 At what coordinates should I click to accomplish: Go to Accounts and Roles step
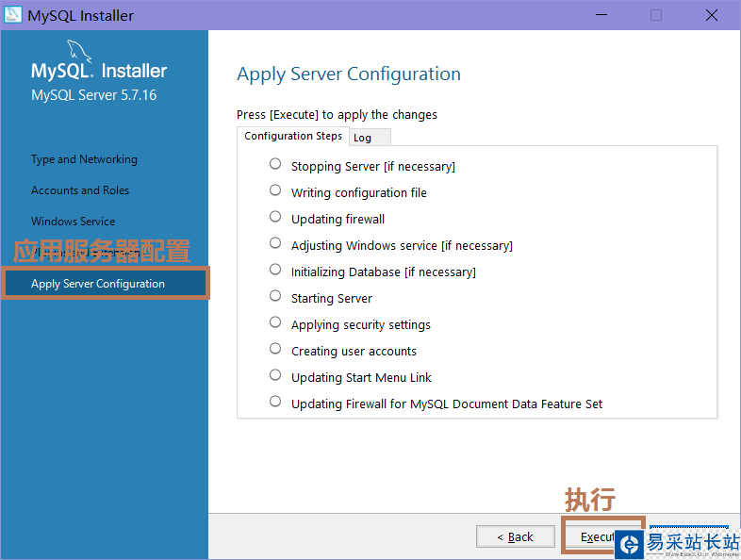click(x=80, y=190)
